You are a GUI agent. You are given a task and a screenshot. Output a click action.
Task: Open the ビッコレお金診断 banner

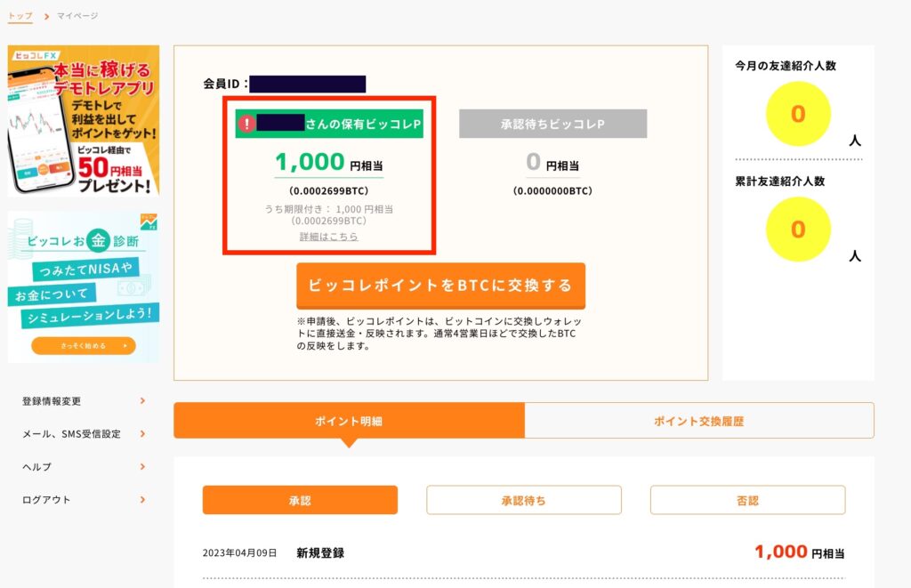(x=83, y=287)
